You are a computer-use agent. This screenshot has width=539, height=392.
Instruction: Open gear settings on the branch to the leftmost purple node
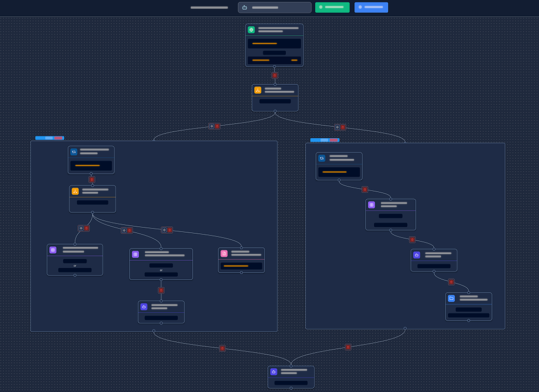(81, 228)
